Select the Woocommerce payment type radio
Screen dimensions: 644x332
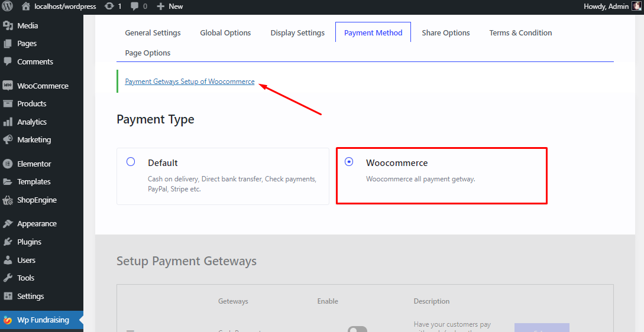tap(349, 162)
